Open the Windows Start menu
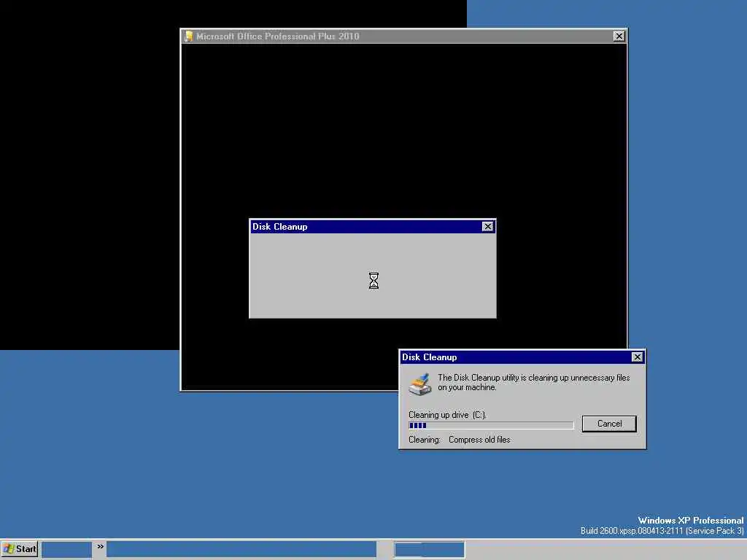Viewport: 747px width, 560px height. click(20, 549)
